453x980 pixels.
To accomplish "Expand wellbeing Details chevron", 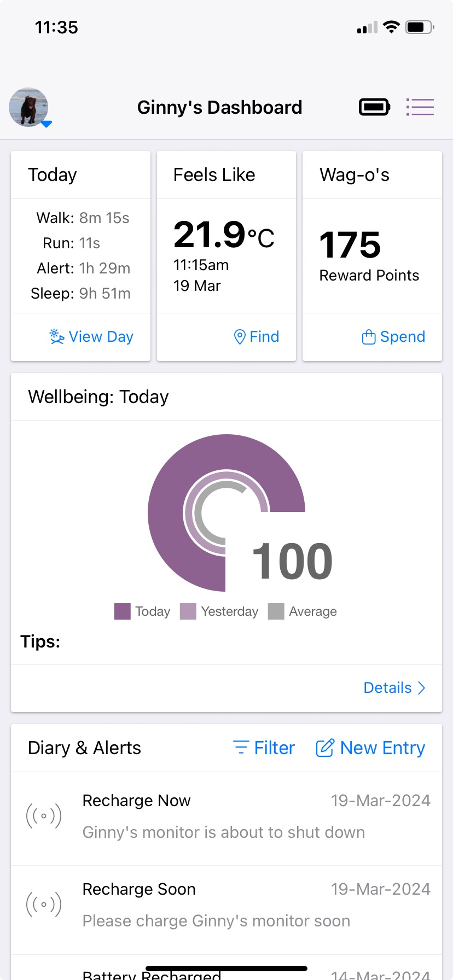I will [x=421, y=688].
